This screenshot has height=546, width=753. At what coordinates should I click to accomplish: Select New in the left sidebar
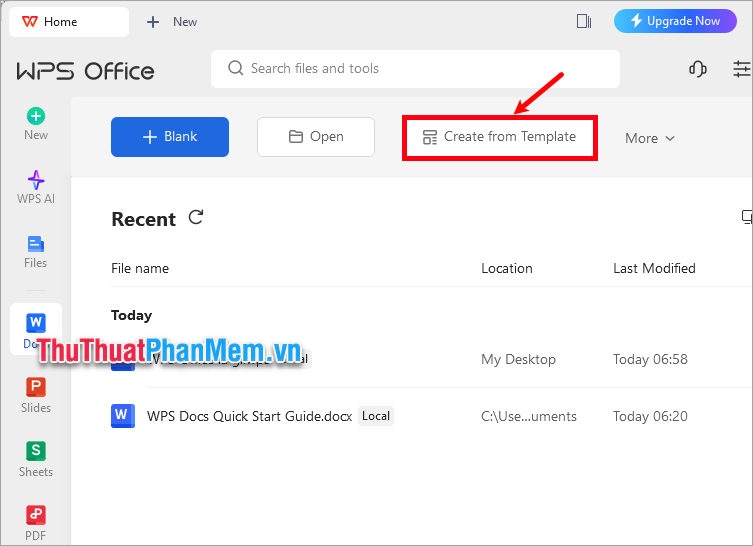coord(36,124)
